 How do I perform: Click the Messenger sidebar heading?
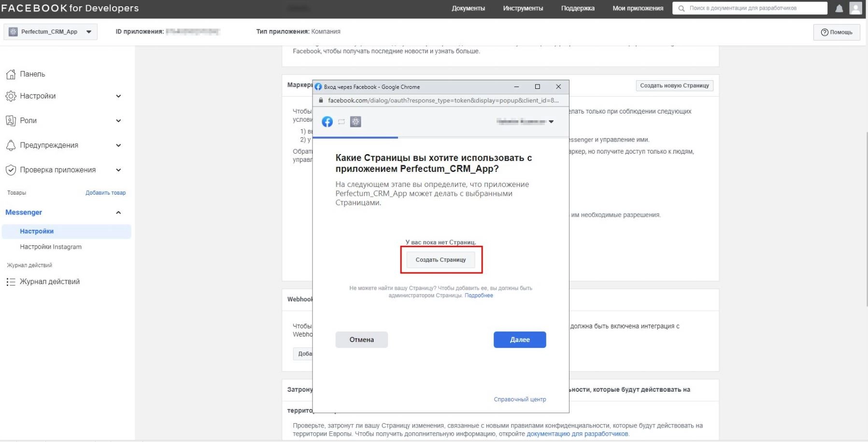24,213
